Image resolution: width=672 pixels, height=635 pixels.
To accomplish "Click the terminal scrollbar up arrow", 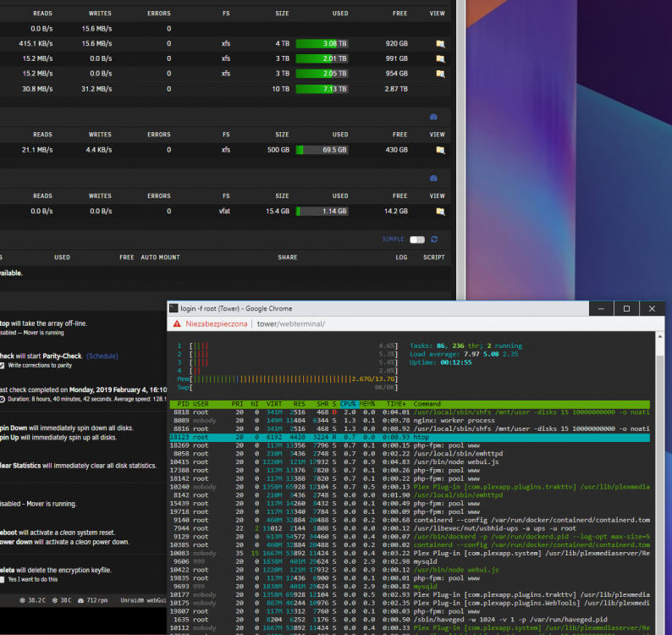I will click(x=660, y=337).
